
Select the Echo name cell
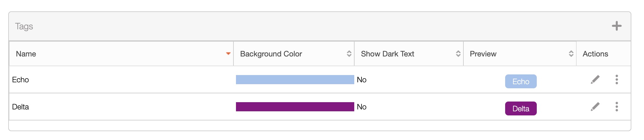[x=21, y=80]
